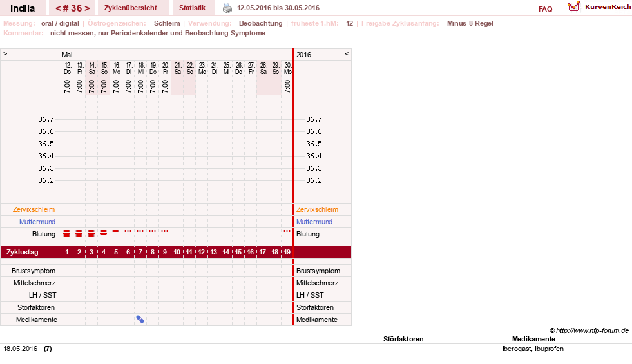This screenshot has width=632, height=364.
Task: Select cycle day 10 in Zyklustag row
Action: click(x=177, y=252)
